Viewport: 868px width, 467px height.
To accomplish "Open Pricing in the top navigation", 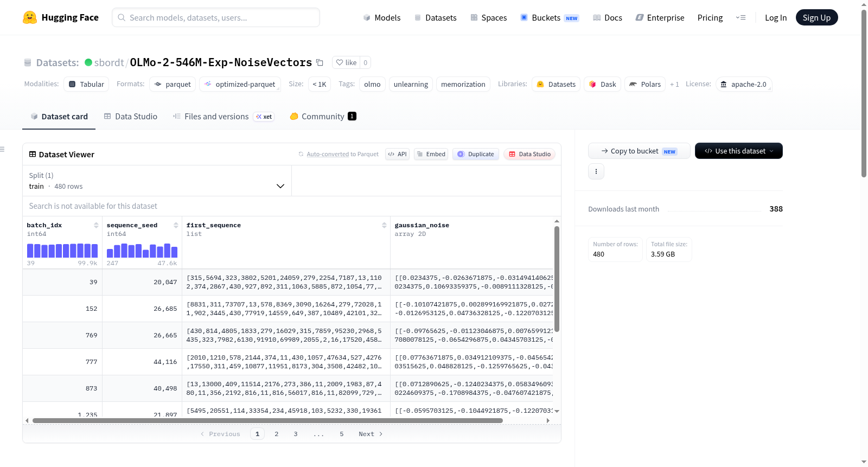I will [x=710, y=17].
